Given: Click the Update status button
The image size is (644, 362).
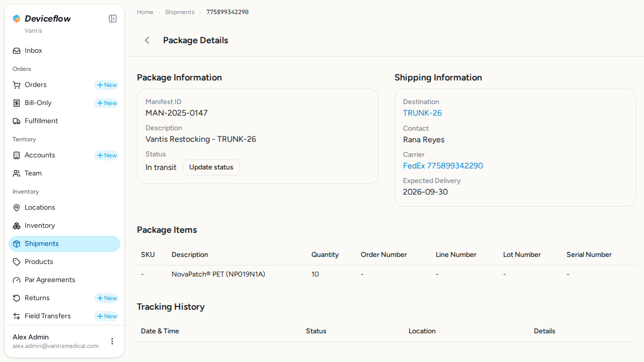Looking at the screenshot, I should [x=211, y=167].
